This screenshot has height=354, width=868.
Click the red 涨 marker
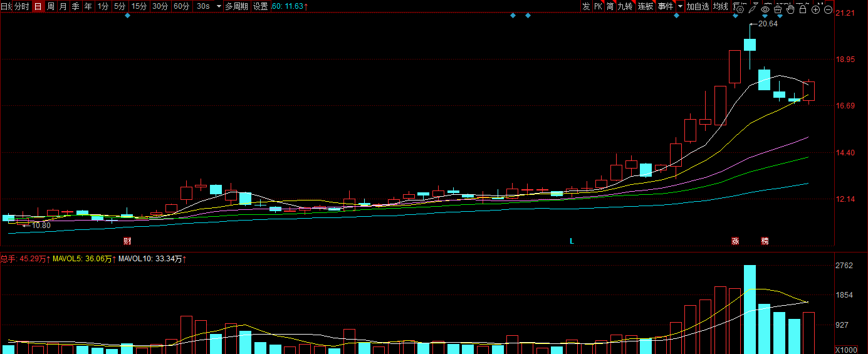tap(735, 241)
